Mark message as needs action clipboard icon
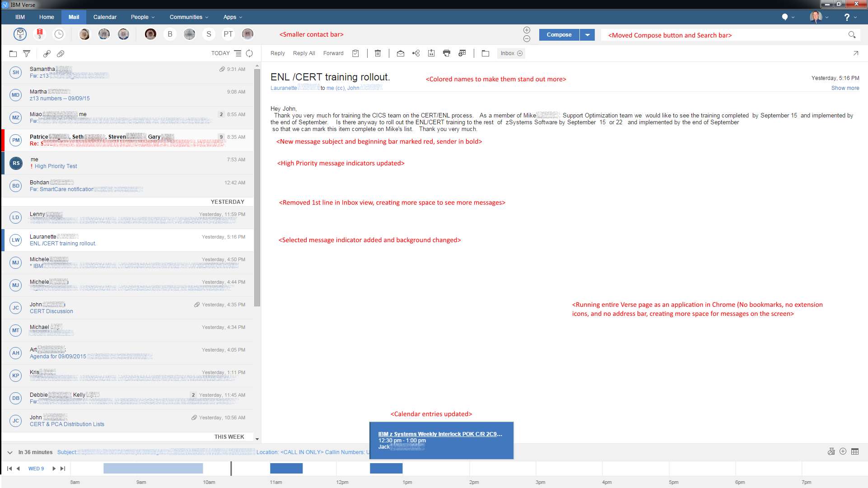This screenshot has height=488, width=868. (x=355, y=53)
